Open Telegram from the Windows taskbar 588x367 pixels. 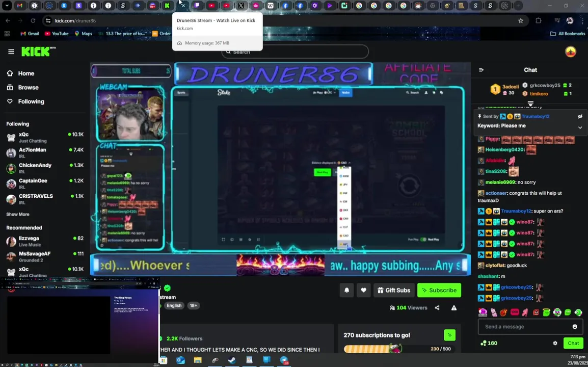[284, 360]
